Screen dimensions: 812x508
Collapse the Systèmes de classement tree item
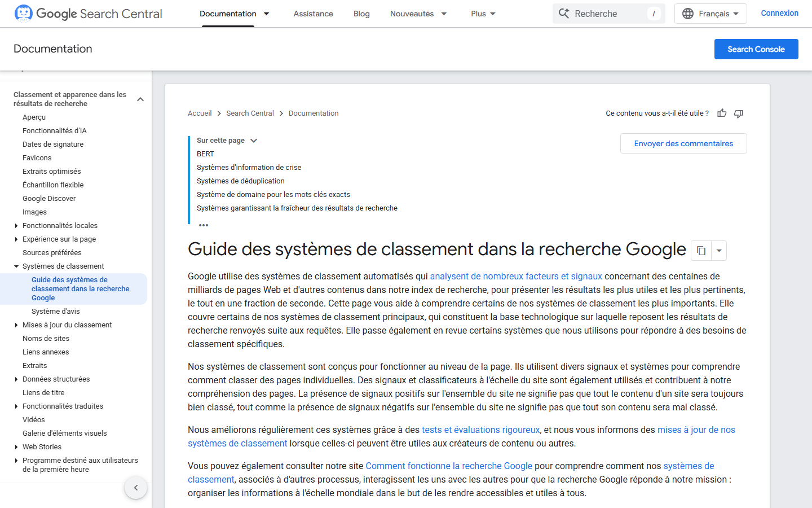16,266
